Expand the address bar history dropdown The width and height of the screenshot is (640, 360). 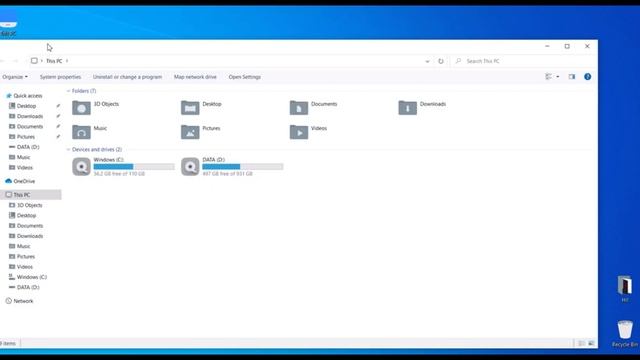(x=427, y=61)
